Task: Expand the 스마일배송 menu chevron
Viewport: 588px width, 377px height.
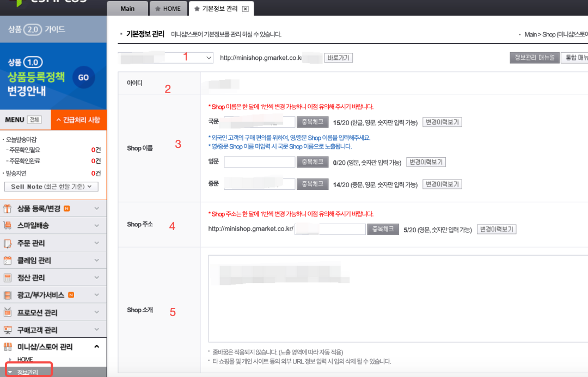Action: coord(96,226)
